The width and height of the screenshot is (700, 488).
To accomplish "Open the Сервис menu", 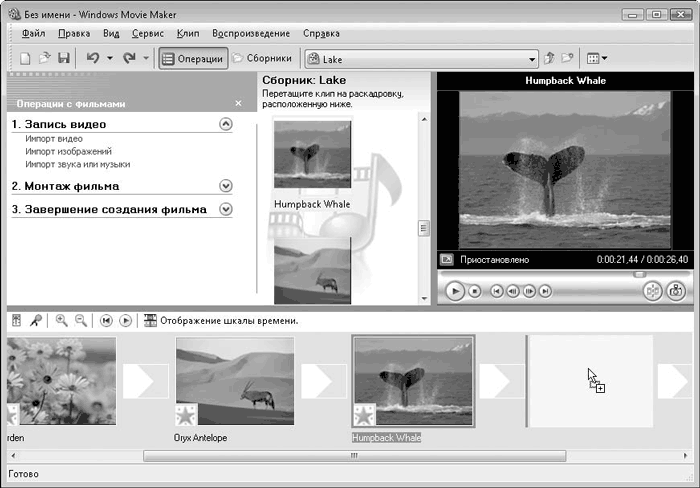I will pyautogui.click(x=148, y=34).
